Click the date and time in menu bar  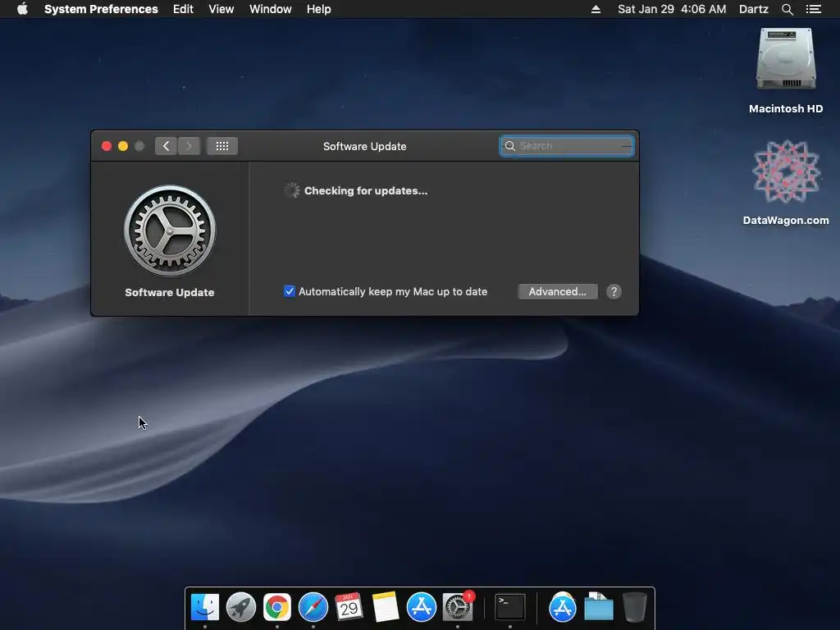point(672,9)
